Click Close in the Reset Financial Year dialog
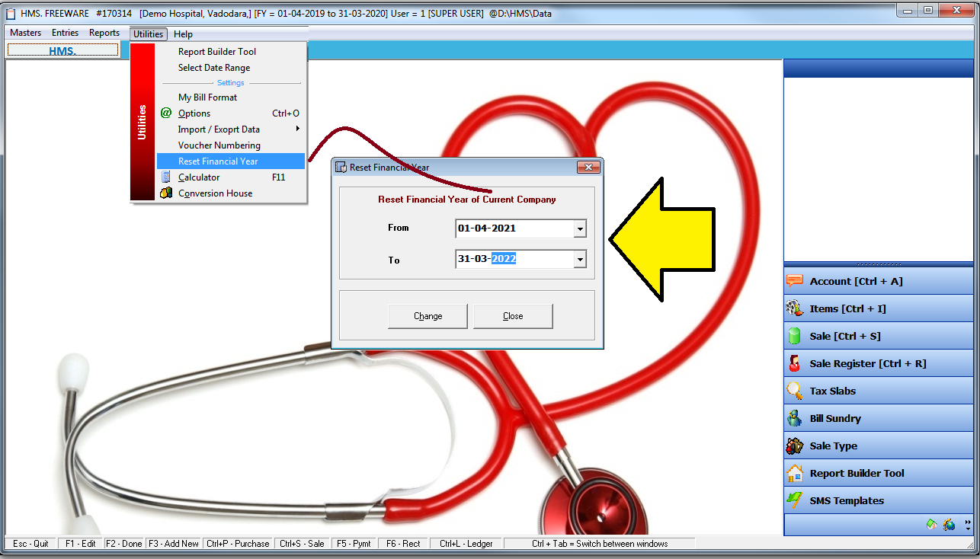 [513, 315]
